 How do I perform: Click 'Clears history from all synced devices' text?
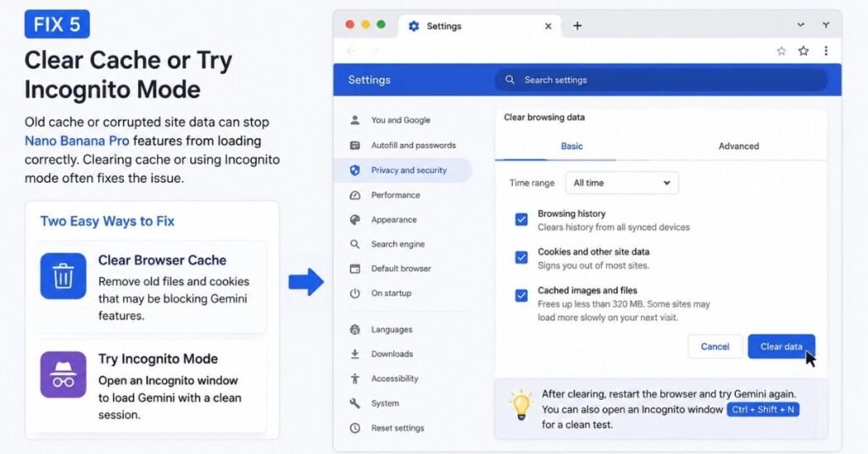(x=614, y=227)
